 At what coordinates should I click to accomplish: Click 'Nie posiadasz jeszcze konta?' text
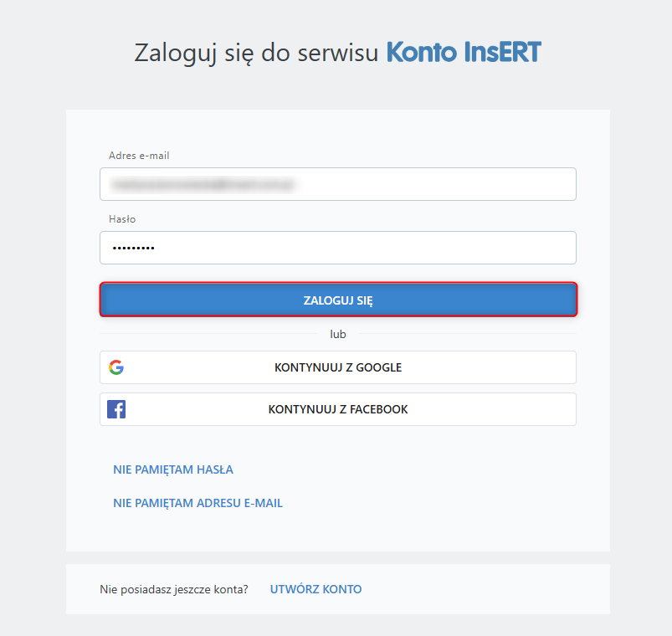(x=174, y=589)
